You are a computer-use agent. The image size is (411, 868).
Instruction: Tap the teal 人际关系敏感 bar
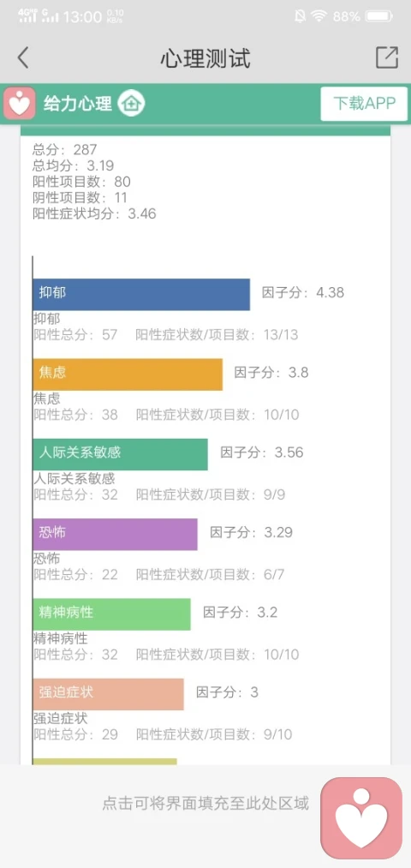pyautogui.click(x=120, y=454)
